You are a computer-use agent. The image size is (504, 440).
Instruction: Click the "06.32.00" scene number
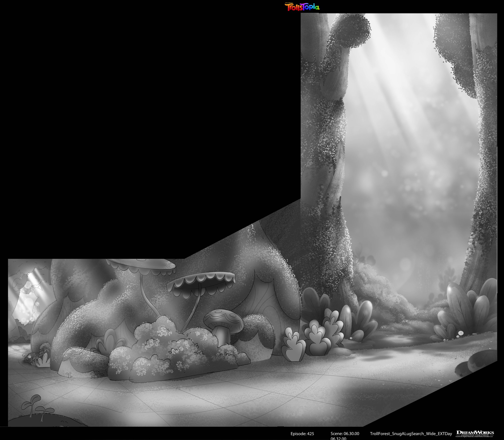click(338, 439)
